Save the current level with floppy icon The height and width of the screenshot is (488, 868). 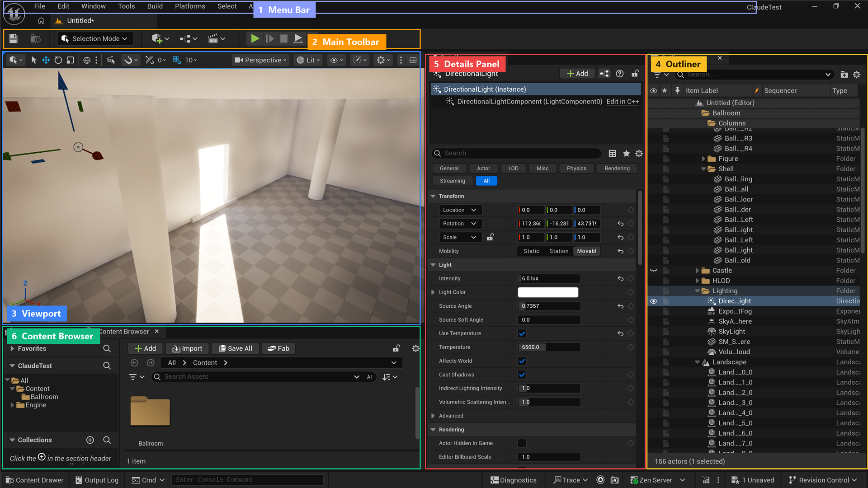13,39
